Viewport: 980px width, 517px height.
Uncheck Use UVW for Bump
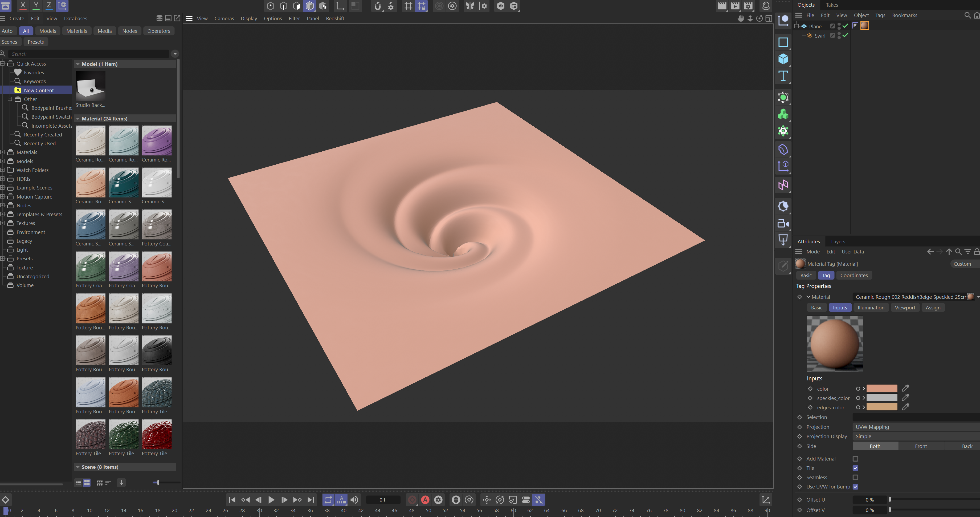pos(856,487)
